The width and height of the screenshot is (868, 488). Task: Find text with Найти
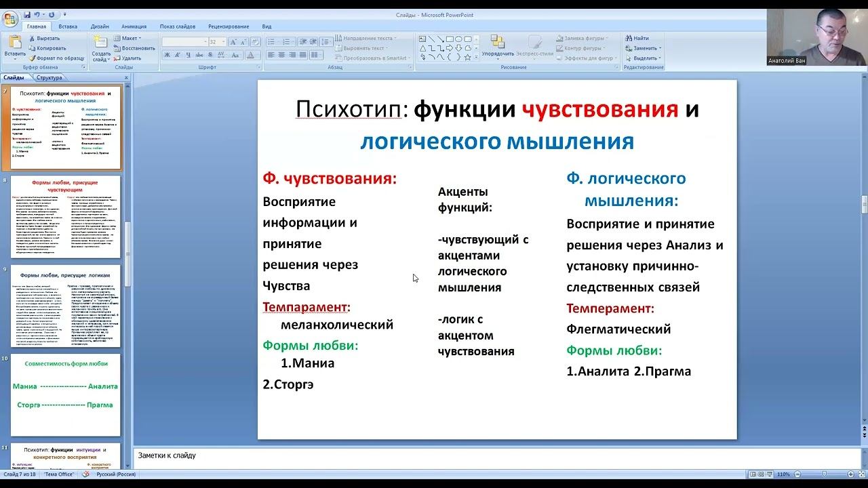coord(637,39)
